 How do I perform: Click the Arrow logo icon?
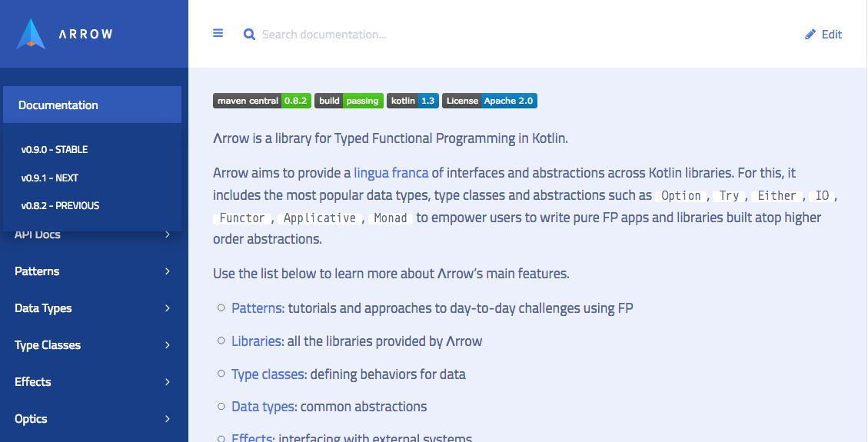tap(31, 35)
